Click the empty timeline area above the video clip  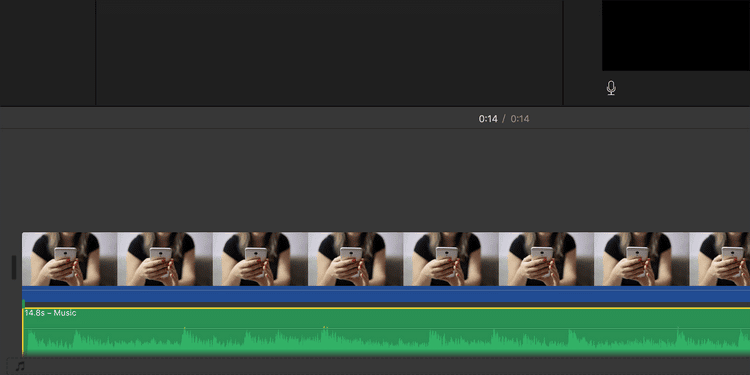[x=375, y=179]
